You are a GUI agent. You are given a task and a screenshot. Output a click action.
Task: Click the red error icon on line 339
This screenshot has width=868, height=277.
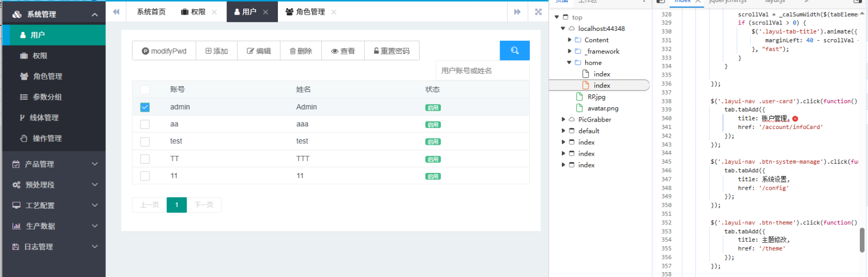795,119
